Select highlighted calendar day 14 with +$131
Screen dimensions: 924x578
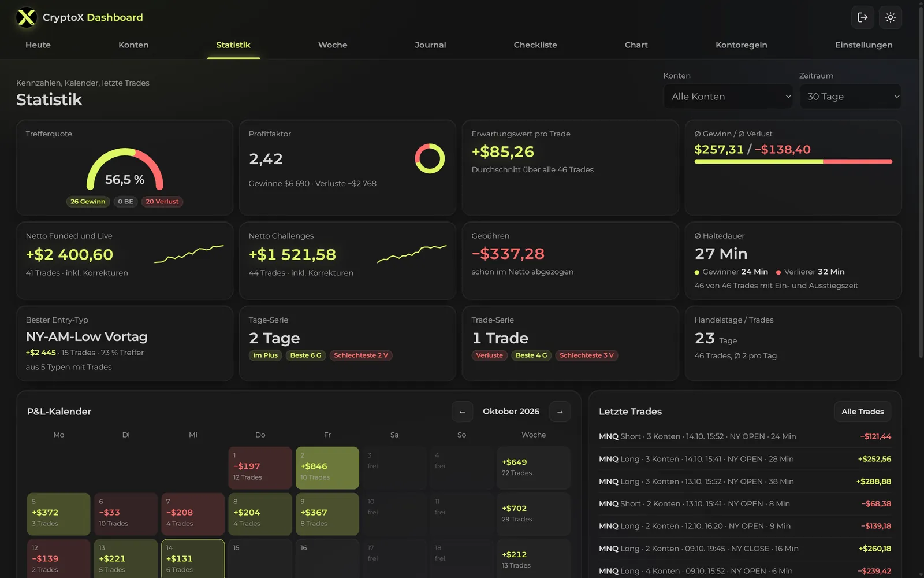(193, 559)
